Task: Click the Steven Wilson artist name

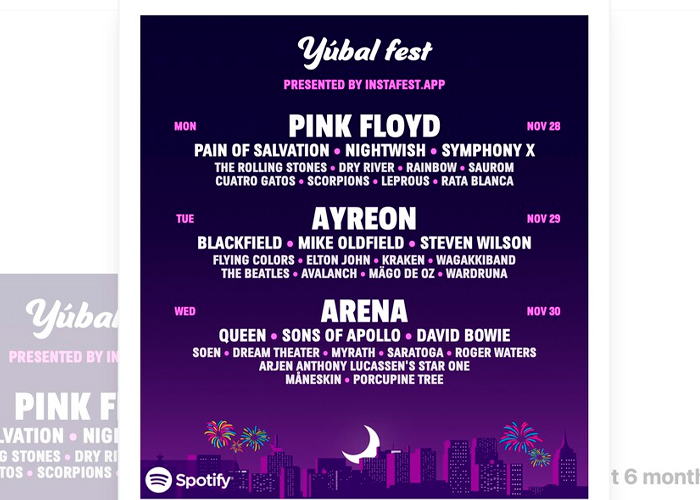Action: 475,243
